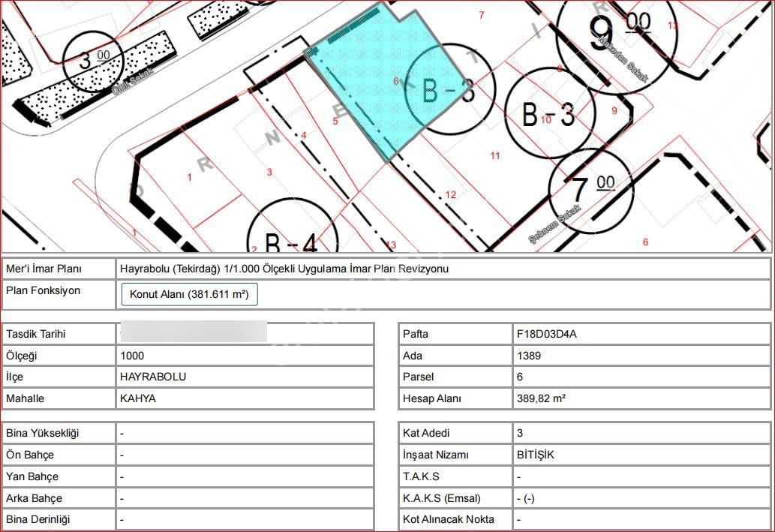Click the 'Bina Yüksekliği' label
The width and height of the screenshot is (775, 532).
43,433
